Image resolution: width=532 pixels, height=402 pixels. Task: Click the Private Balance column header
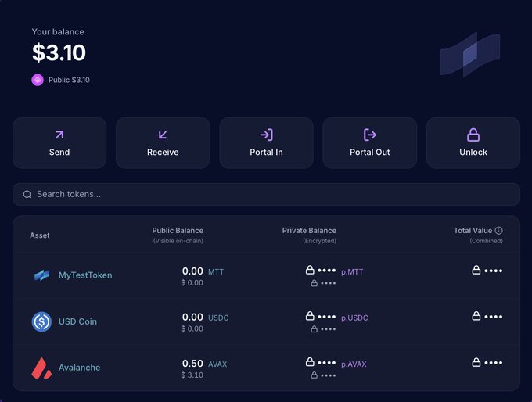[309, 231]
